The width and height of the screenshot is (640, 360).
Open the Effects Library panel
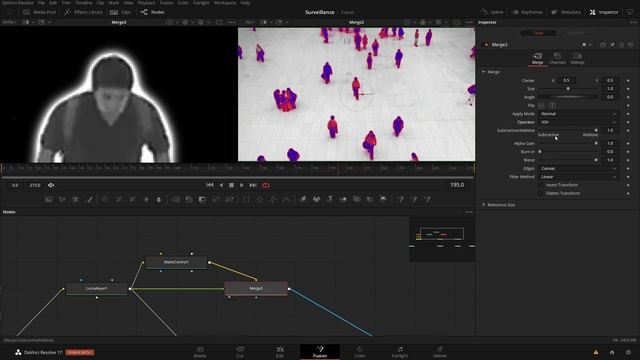tap(83, 12)
